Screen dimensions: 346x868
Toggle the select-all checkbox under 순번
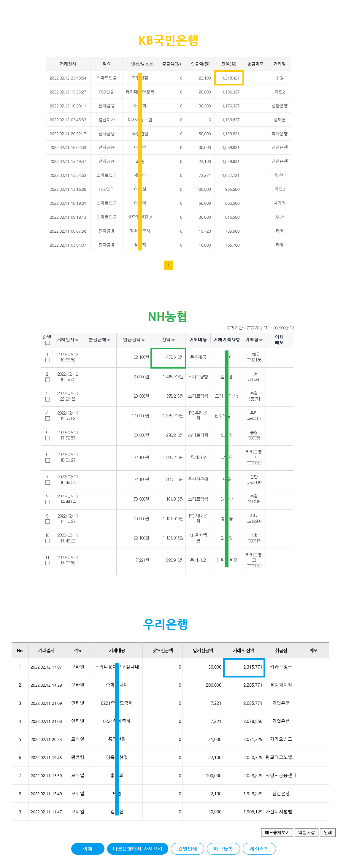pos(47,343)
